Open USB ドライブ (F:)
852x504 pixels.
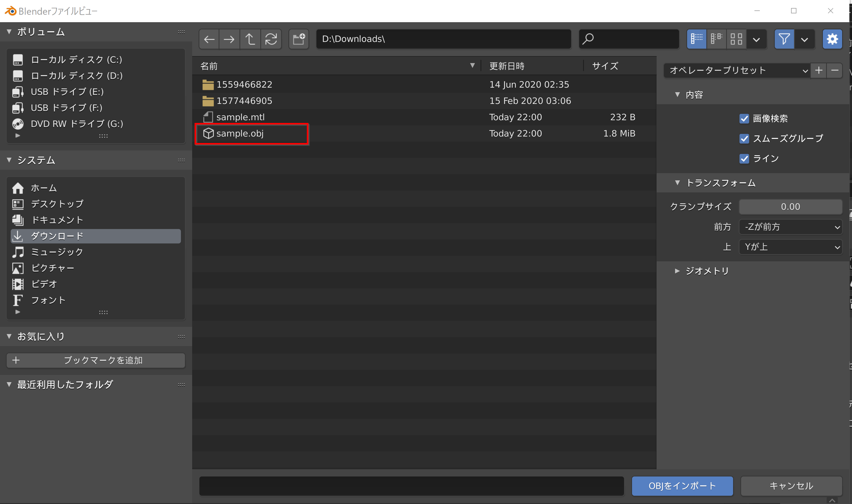(96, 108)
